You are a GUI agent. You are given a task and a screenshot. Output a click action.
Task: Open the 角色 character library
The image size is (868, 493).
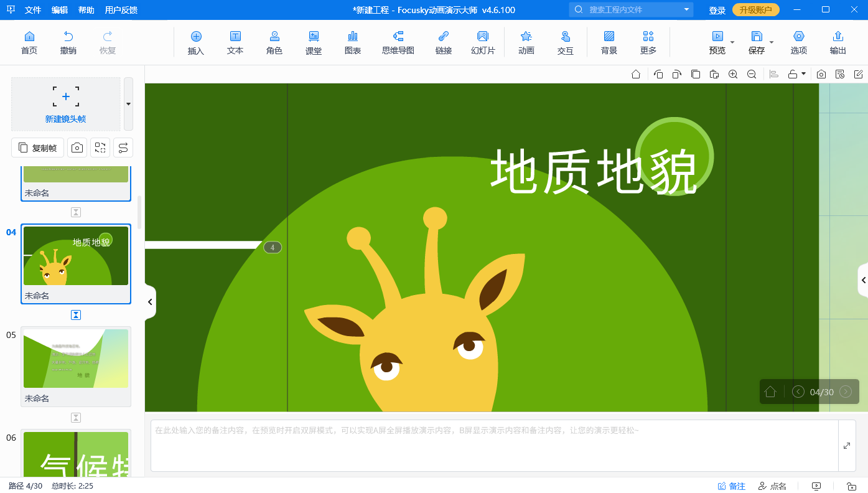click(274, 43)
